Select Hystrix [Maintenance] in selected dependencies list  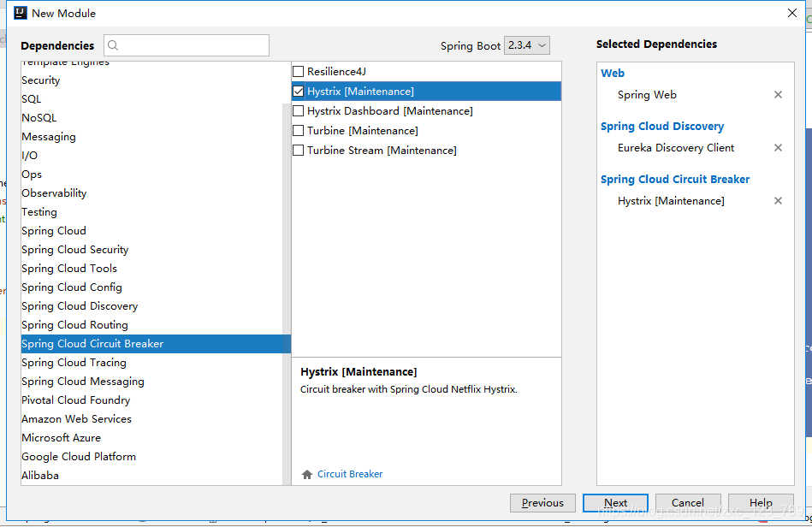click(x=671, y=201)
